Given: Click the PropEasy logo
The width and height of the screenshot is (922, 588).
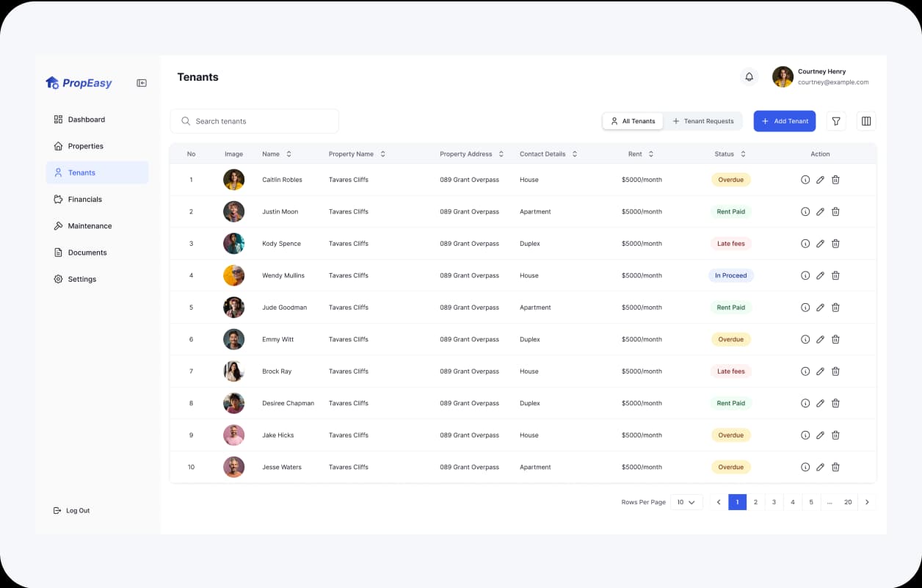Looking at the screenshot, I should pyautogui.click(x=79, y=83).
